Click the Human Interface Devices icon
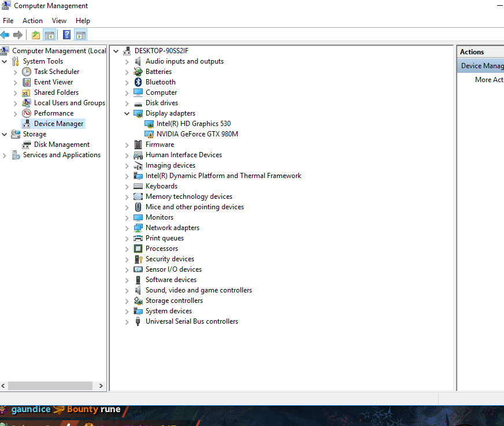Screen dimensions: 504x426 point(138,155)
